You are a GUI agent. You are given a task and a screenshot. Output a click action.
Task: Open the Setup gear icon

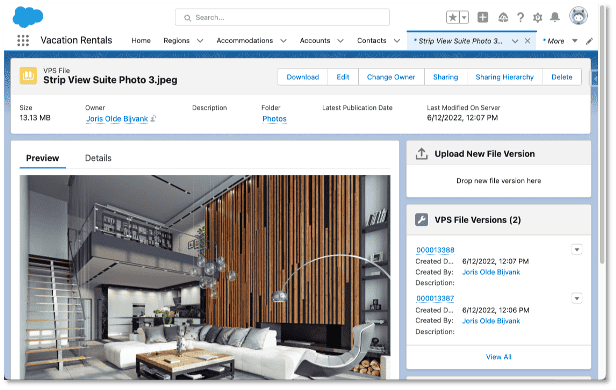(x=537, y=17)
